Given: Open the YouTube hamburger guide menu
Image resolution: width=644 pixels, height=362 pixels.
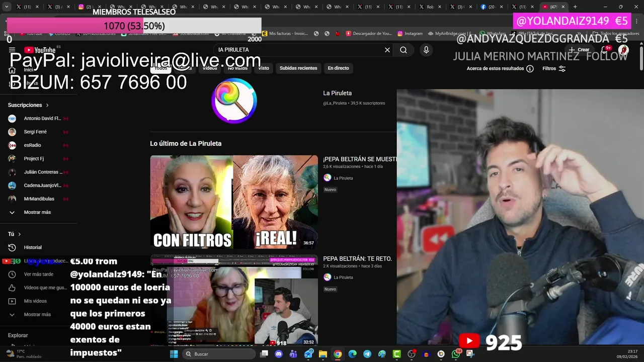Looking at the screenshot, I should (12, 50).
